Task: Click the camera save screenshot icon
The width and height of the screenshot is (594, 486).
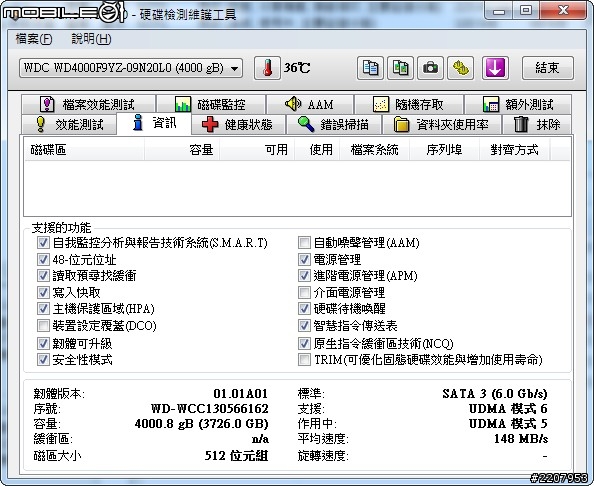Action: coord(430,68)
